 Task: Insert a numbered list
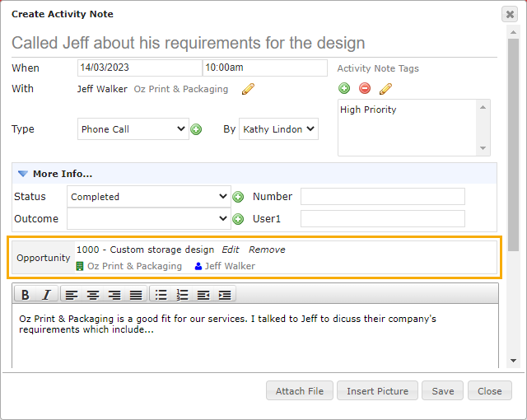coord(182,295)
